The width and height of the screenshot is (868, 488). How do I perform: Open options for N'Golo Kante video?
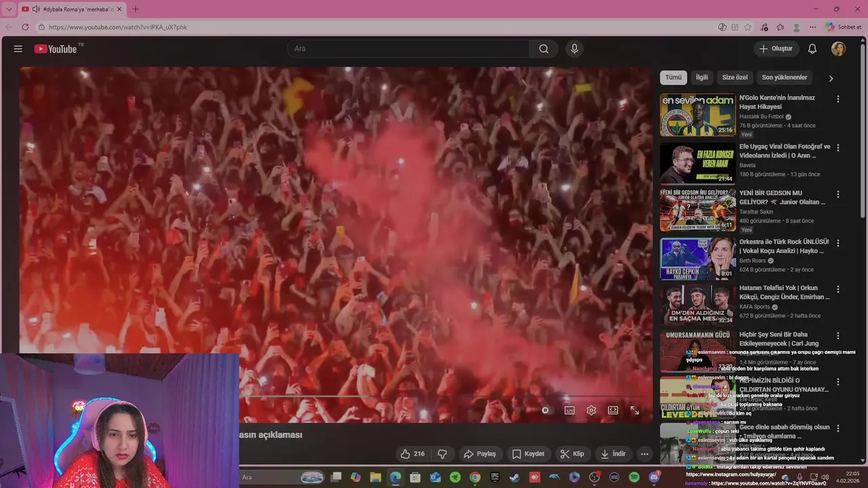click(838, 99)
